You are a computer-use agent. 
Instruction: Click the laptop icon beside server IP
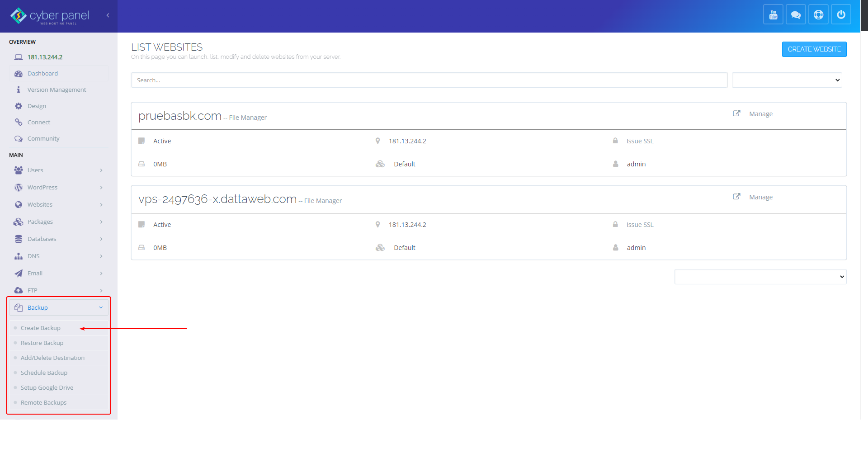click(19, 57)
